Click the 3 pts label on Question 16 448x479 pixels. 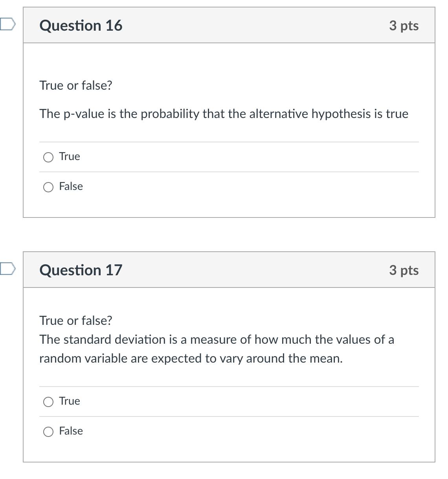(x=404, y=25)
